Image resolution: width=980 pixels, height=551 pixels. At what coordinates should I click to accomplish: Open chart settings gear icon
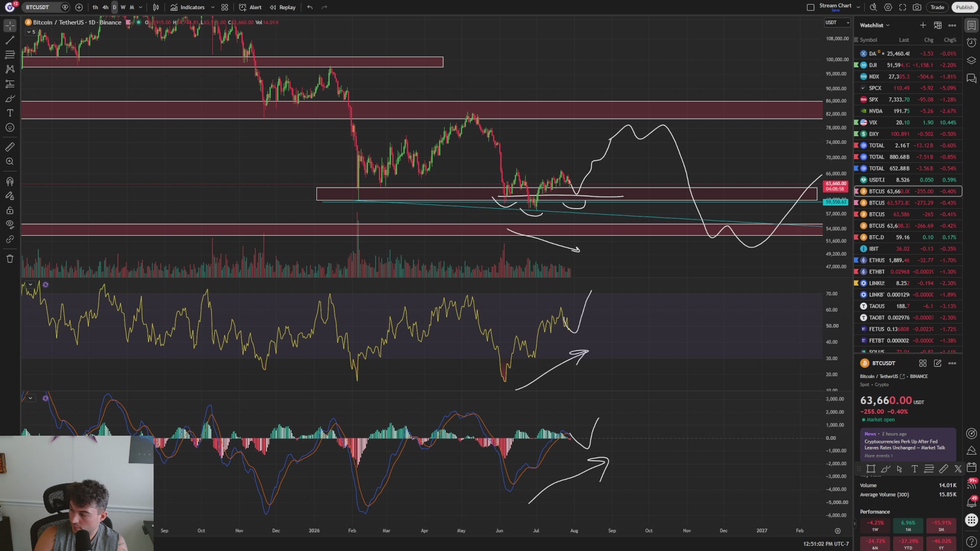pyautogui.click(x=888, y=7)
